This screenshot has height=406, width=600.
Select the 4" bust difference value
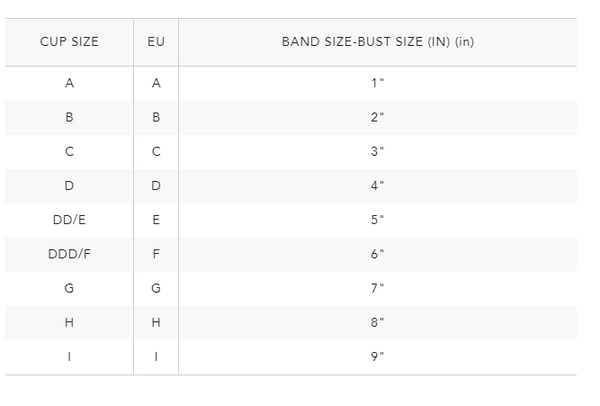pos(377,186)
